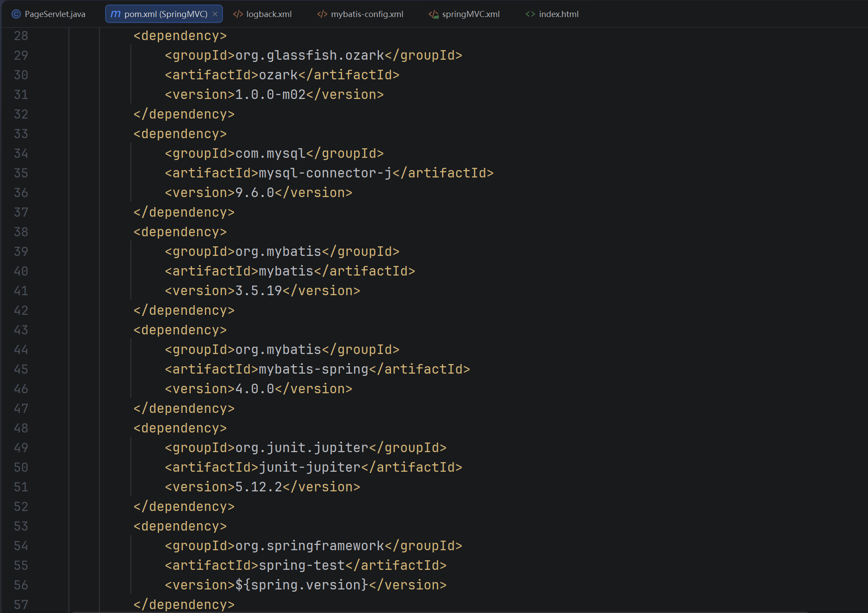This screenshot has width=868, height=613.
Task: Click the opening dependency tag on line 33
Action: [x=180, y=134]
